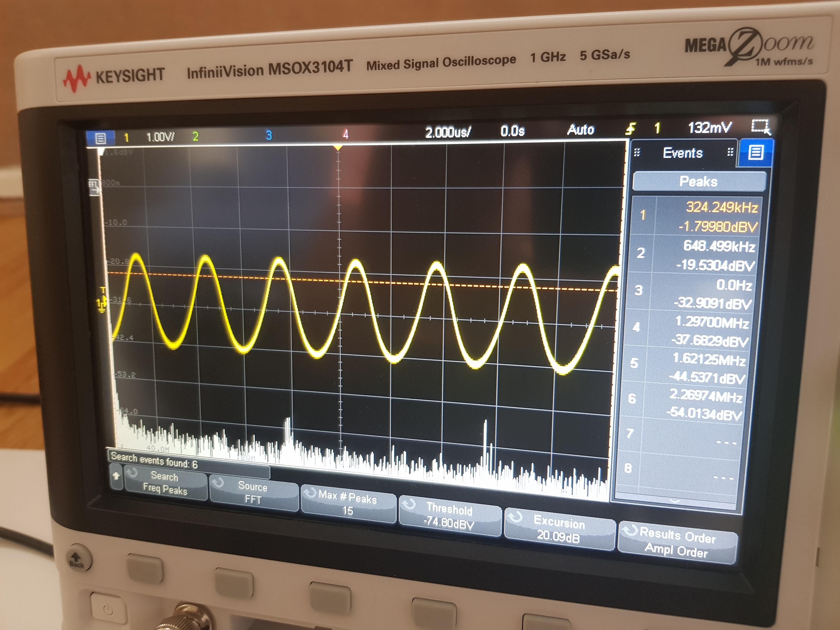
Task: Select peak row 5 at 1.62125MHz
Action: (688, 368)
